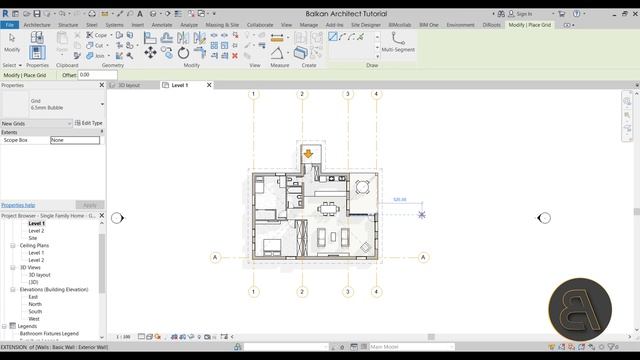The width and height of the screenshot is (640, 360).
Task: Select the Line draw tool
Action: 333,37
